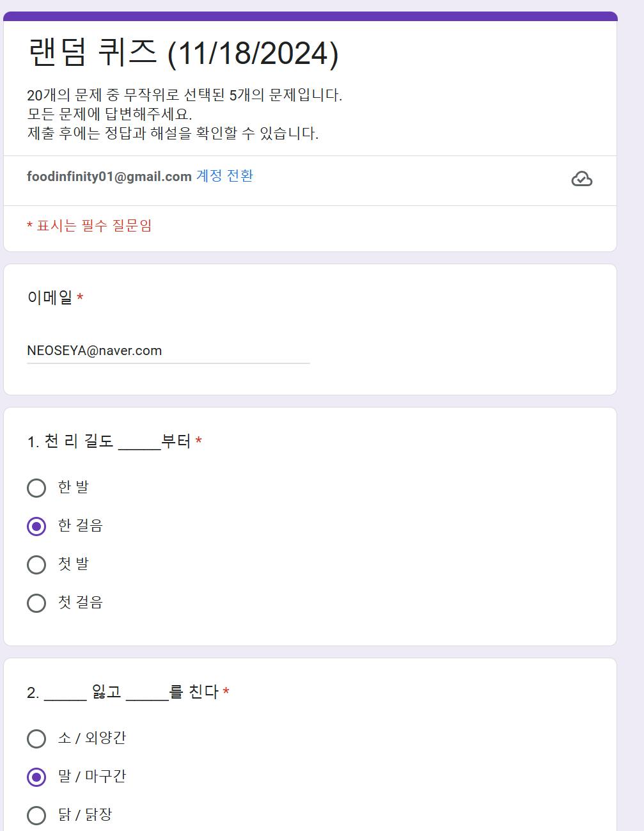The width and height of the screenshot is (644, 831).
Task: Select the 한 발 radio option
Action: click(x=36, y=488)
